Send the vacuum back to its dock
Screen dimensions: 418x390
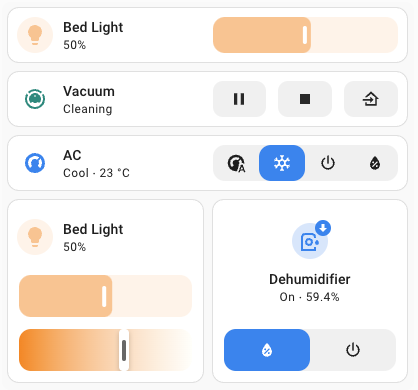tap(371, 99)
